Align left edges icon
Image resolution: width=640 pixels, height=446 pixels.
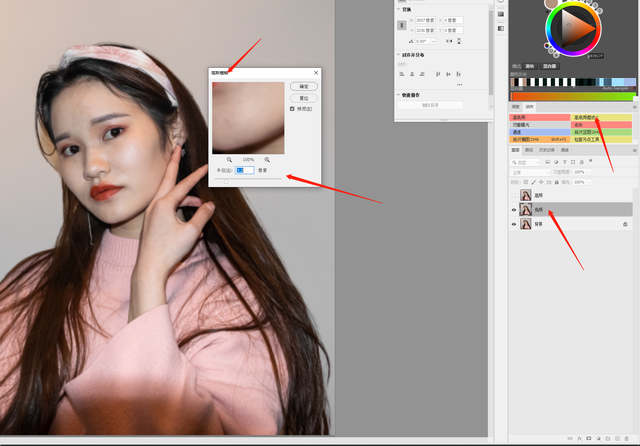click(402, 74)
